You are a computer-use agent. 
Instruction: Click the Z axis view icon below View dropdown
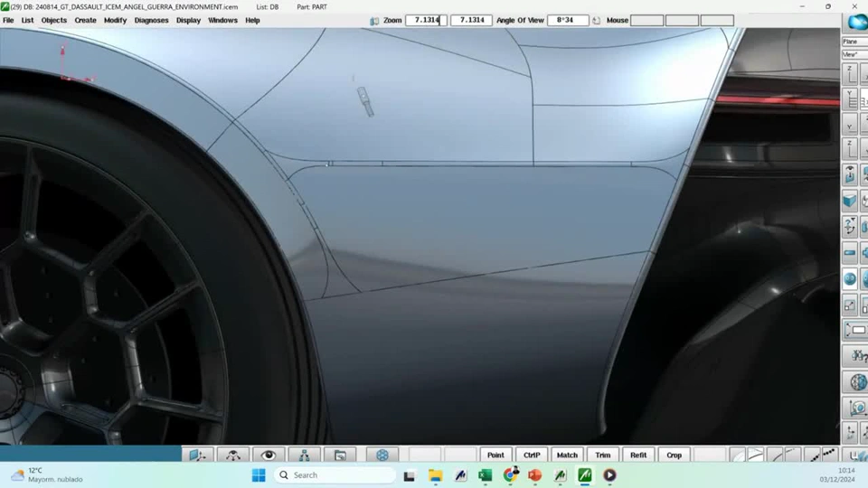tap(850, 74)
